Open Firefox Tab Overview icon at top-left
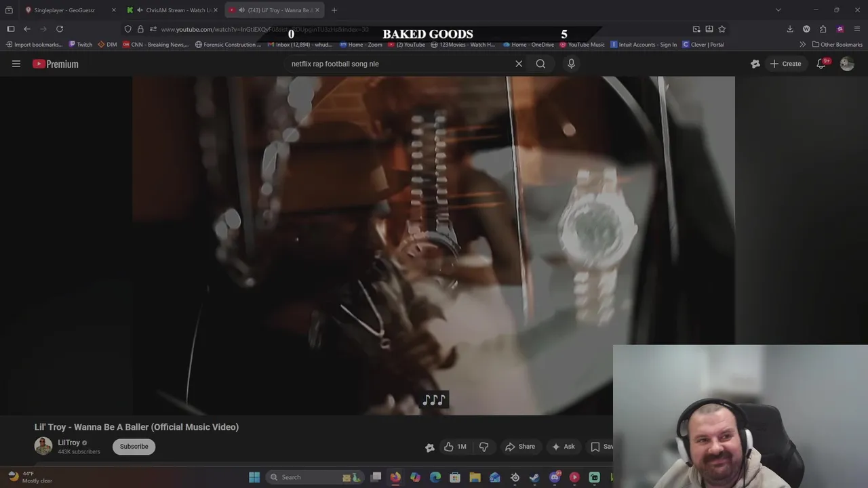 coord(9,10)
